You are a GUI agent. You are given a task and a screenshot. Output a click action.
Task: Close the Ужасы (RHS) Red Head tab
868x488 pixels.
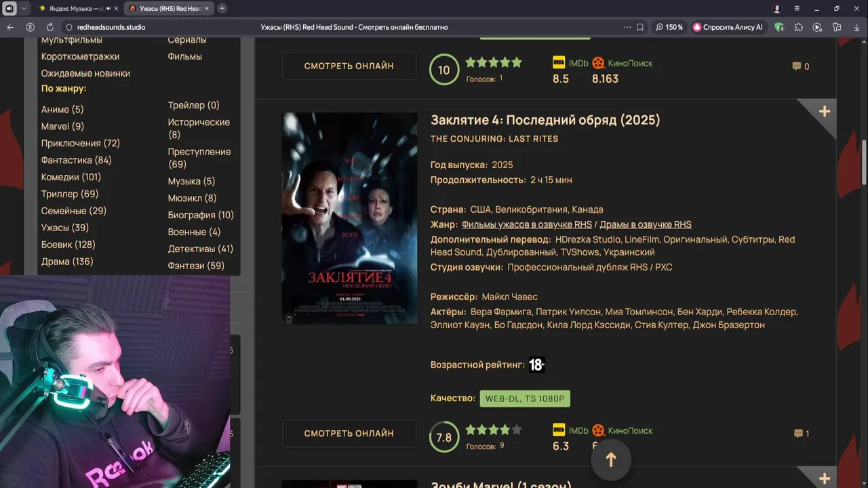click(x=207, y=8)
